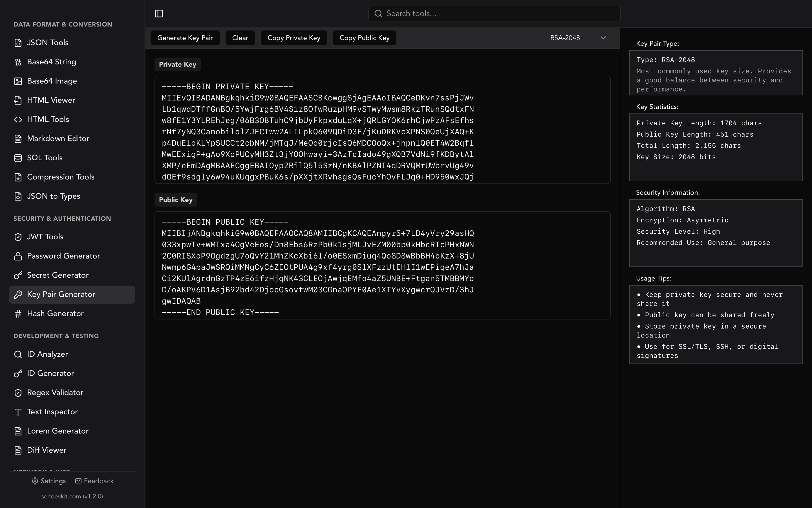Click the JSON to Types icon
Screen dimensions: 812x508
(x=18, y=196)
